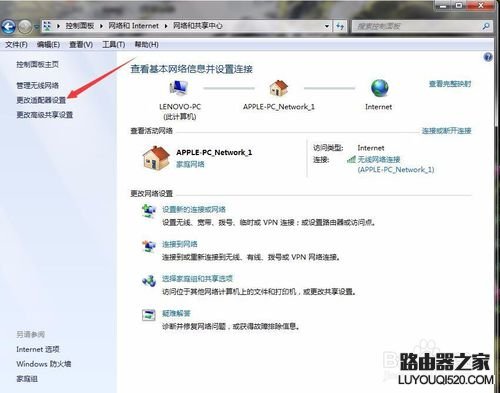Viewport: 500px width, 393px height.
Task: Click the 设置新的连接或网络 icon
Action: (149, 211)
